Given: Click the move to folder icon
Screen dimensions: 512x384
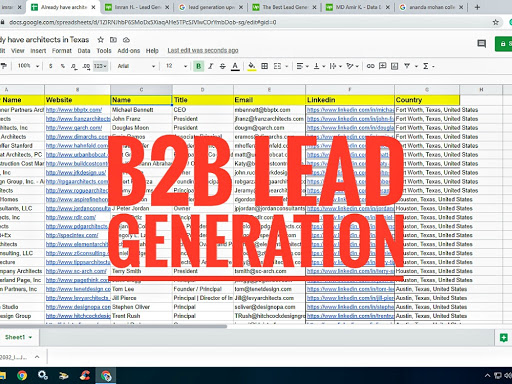Looking at the screenshot, I should click(113, 40).
